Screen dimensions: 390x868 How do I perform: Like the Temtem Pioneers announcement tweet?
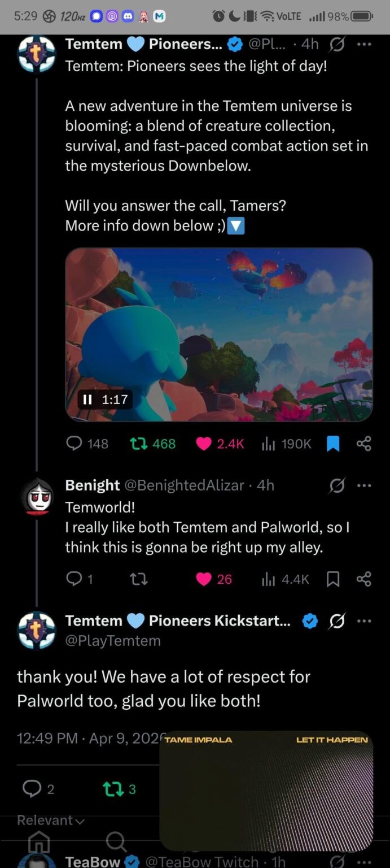(x=203, y=444)
